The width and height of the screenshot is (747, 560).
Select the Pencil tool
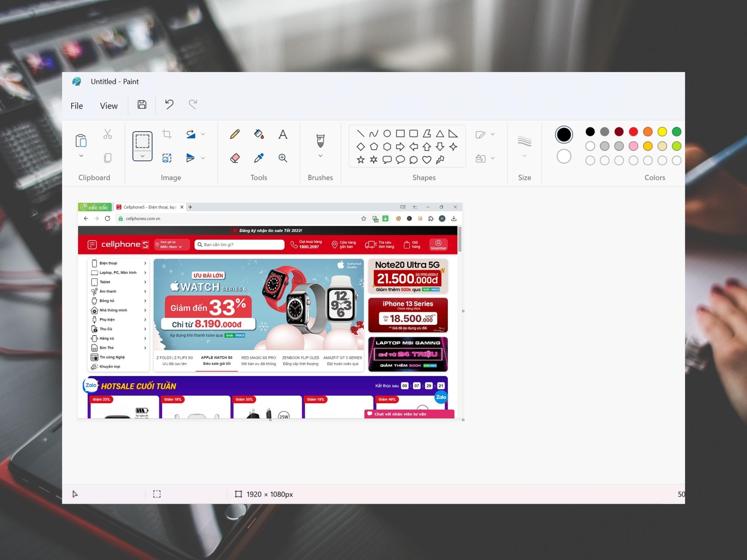(235, 134)
